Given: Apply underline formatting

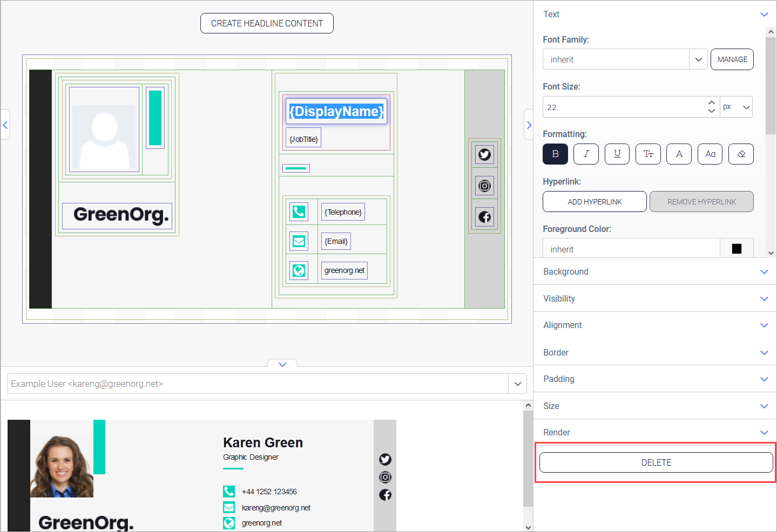Looking at the screenshot, I should pyautogui.click(x=617, y=154).
